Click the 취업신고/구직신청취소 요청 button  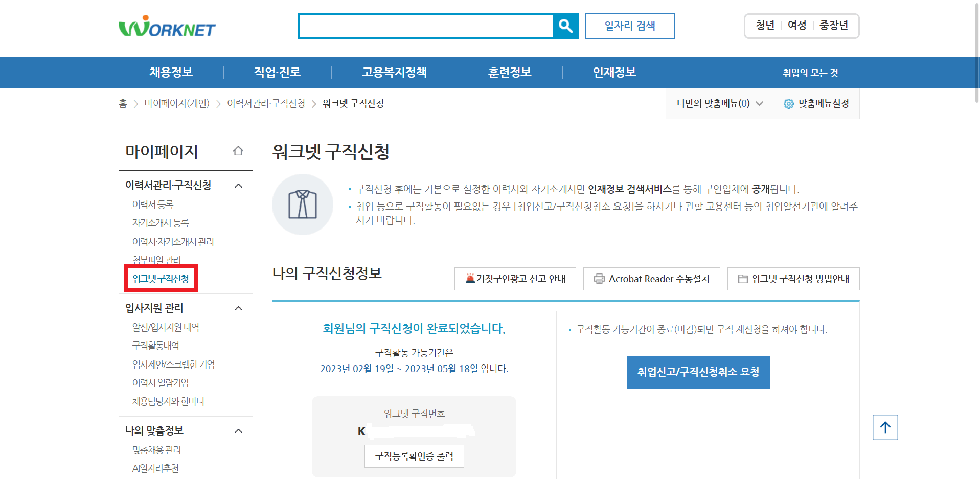(x=698, y=372)
